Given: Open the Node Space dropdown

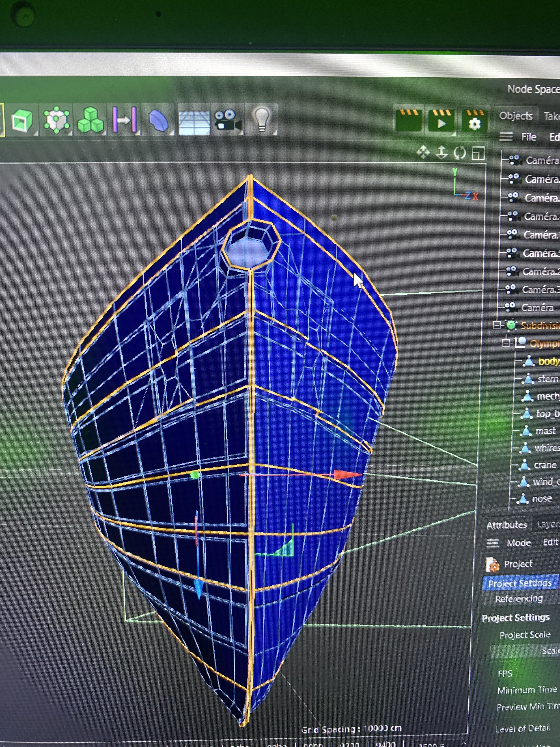Looking at the screenshot, I should point(534,89).
